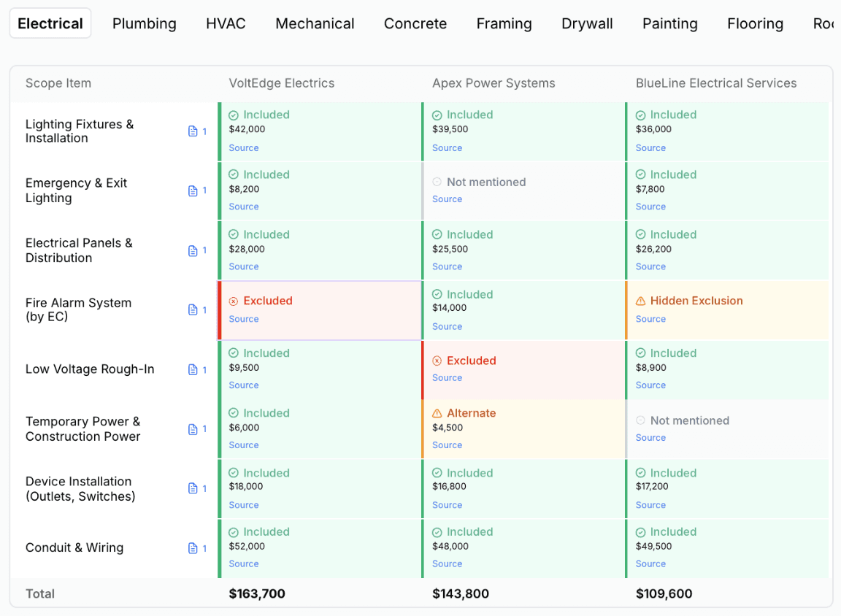Open the Flooring tab

755,23
